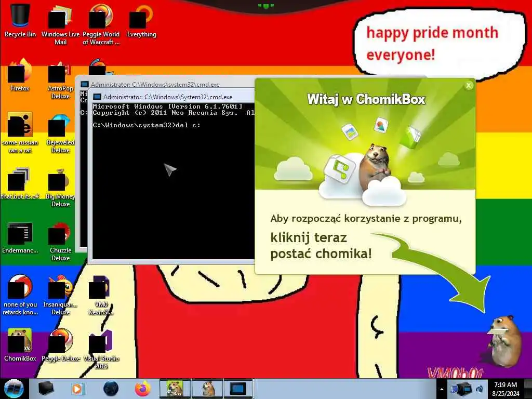Focus the background cmd.exe window title bar

166,85
